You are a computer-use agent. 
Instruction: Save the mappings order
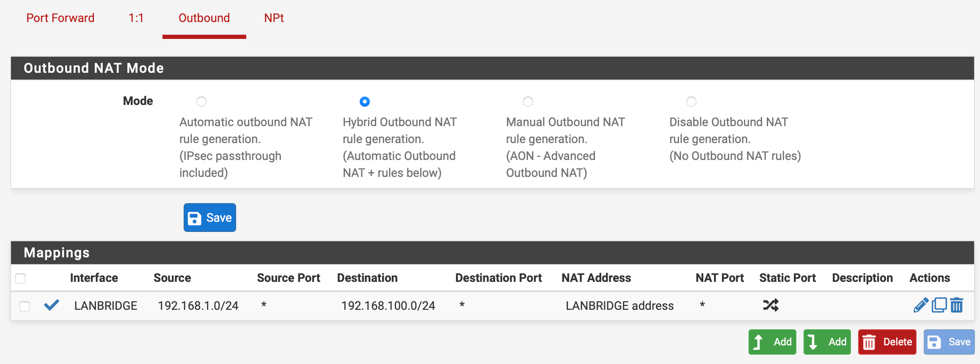point(949,342)
